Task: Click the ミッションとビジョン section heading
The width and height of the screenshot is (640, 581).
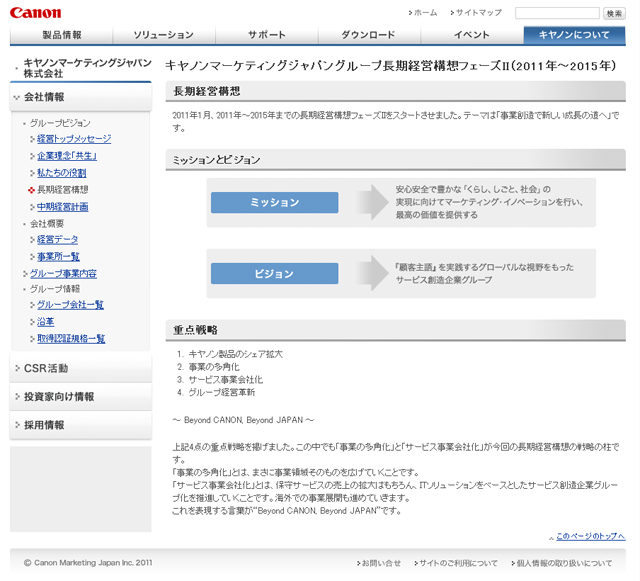Action: point(396,160)
